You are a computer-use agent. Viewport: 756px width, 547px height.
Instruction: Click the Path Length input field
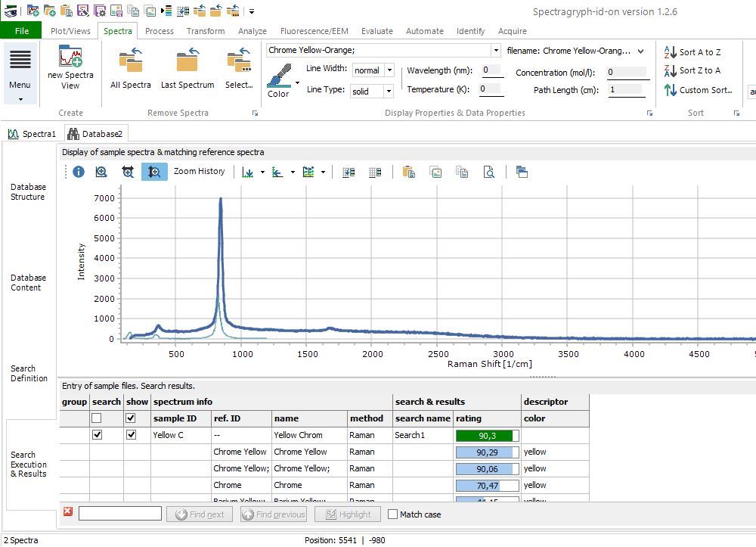[627, 90]
